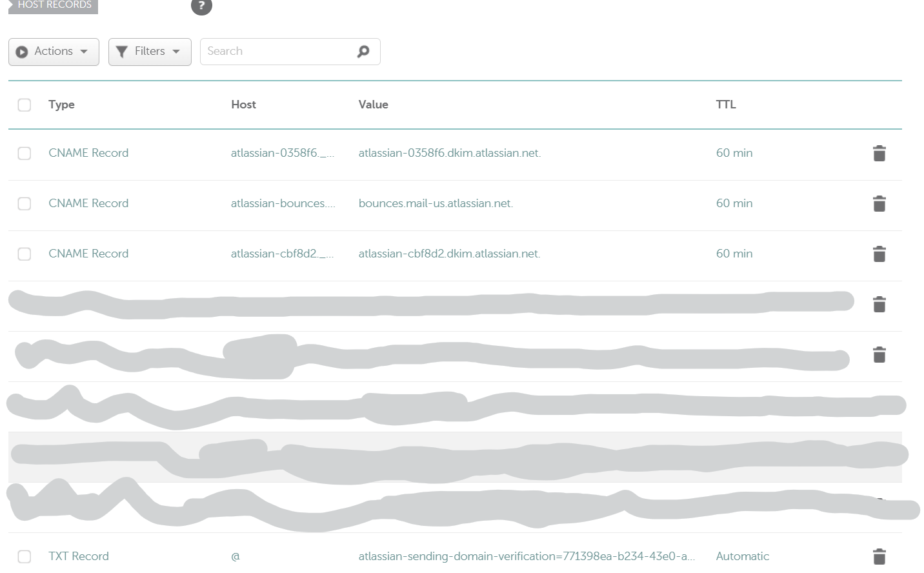Check the atlassian-0358f6 CNAME record checkbox
The width and height of the screenshot is (924, 573).
[x=25, y=153]
